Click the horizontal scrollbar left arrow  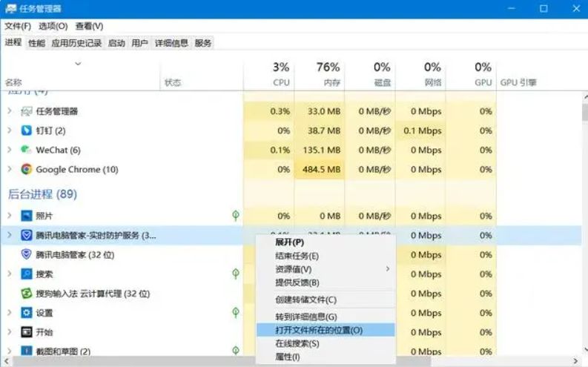[x=6, y=361]
